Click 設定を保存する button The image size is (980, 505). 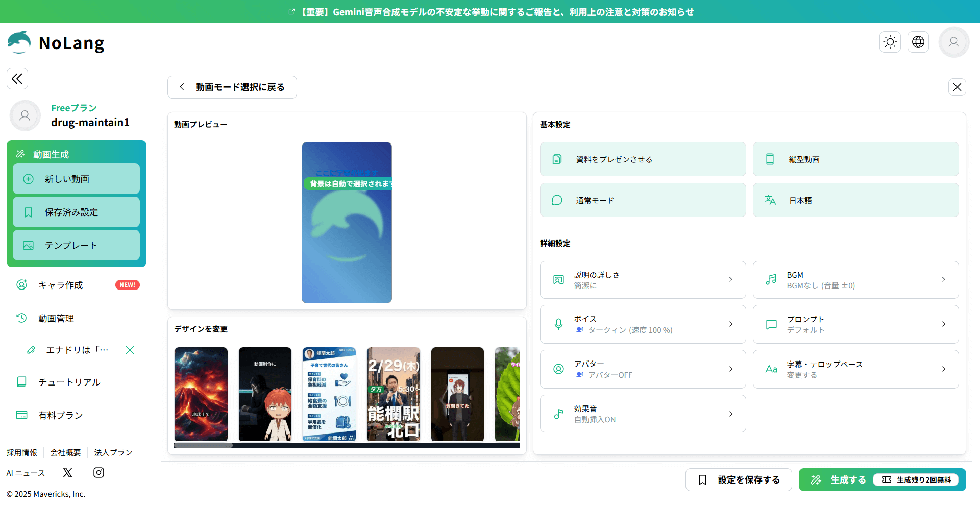(x=739, y=480)
